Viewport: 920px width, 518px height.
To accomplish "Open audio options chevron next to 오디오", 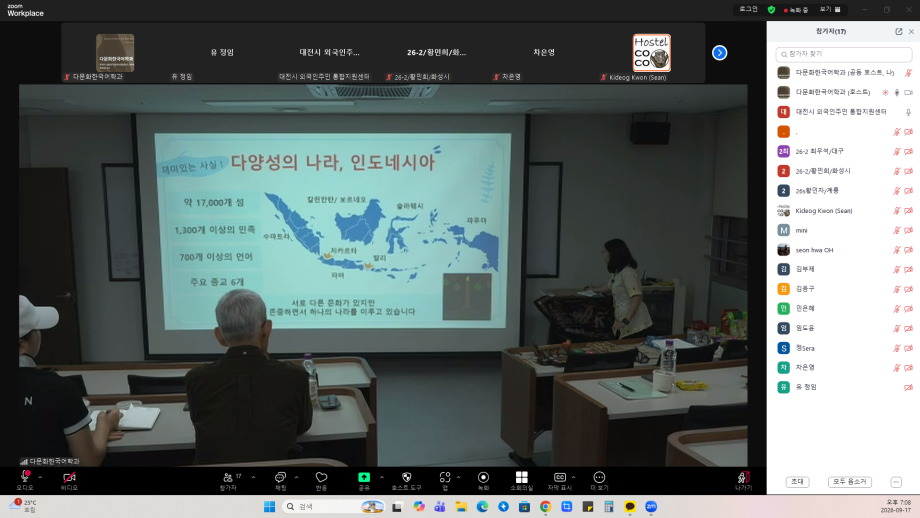I will tap(40, 478).
